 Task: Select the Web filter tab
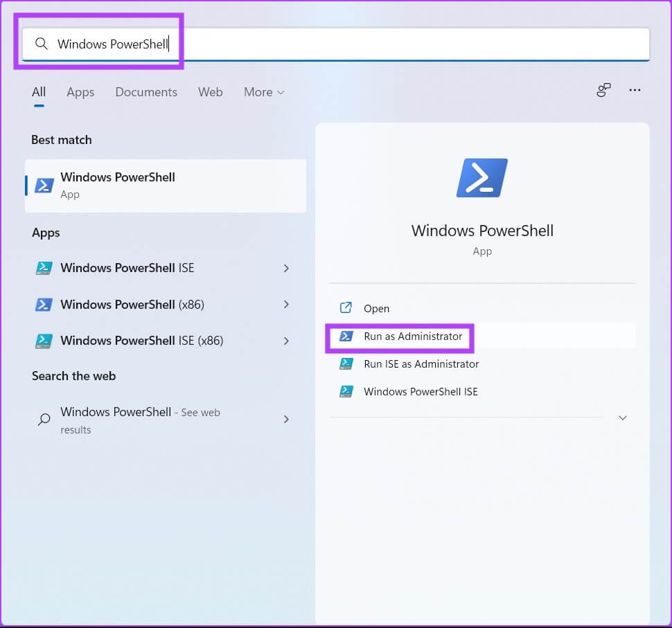coord(210,92)
